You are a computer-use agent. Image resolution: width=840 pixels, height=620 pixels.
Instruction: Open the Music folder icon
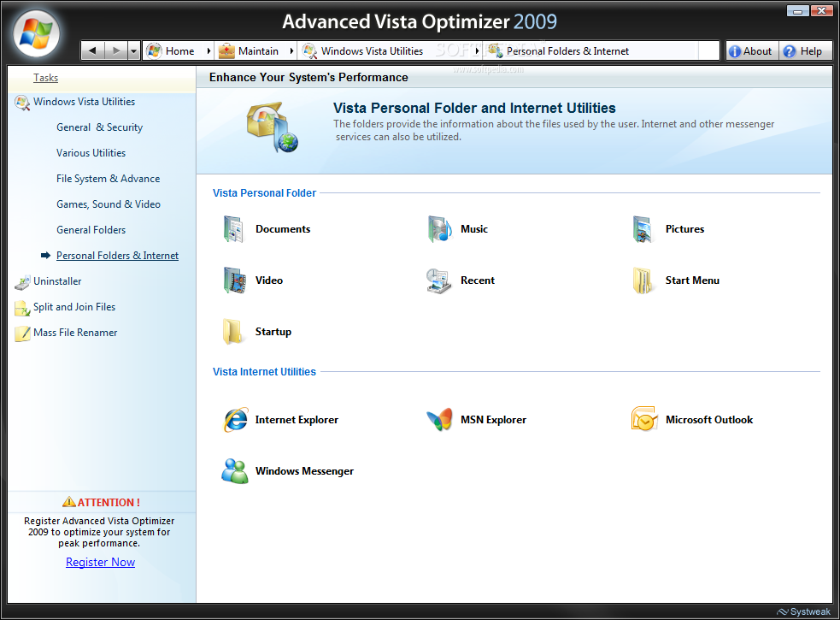(x=439, y=229)
